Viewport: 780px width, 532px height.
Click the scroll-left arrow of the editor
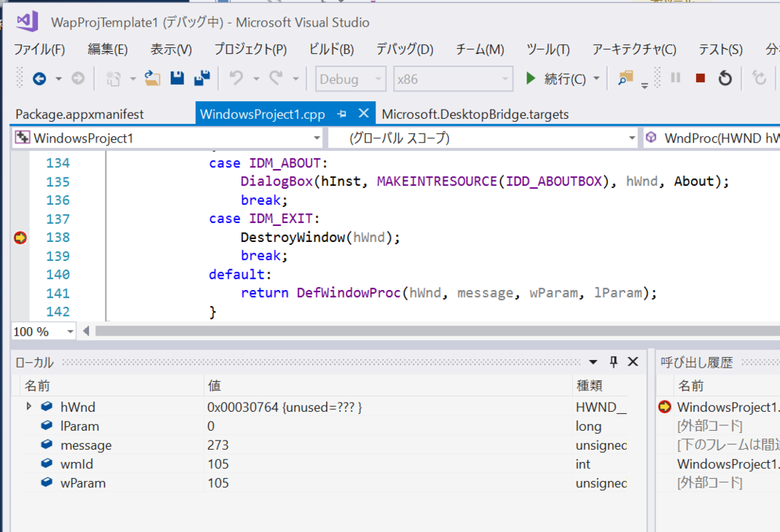point(86,331)
